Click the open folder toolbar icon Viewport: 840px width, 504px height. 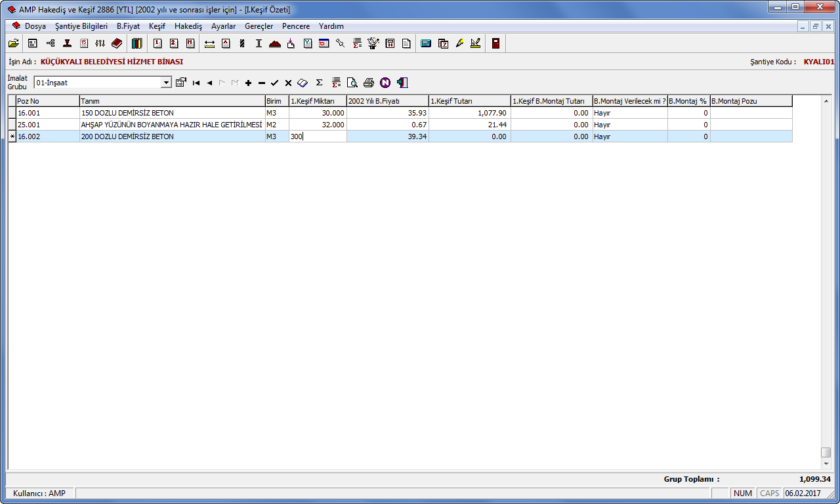coord(13,43)
